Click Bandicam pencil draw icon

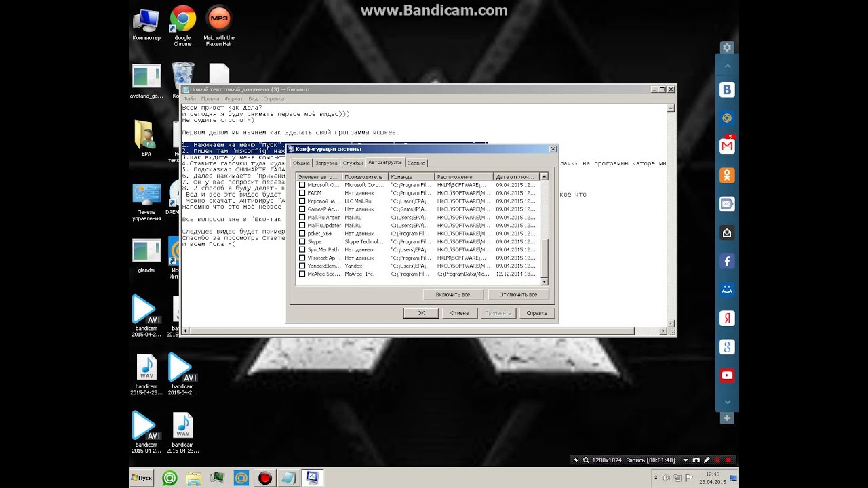706,460
